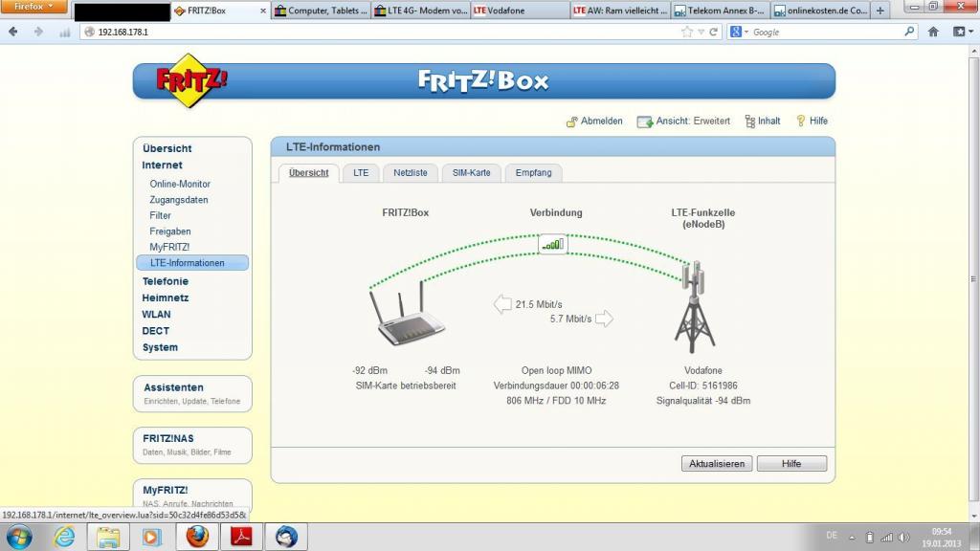The width and height of the screenshot is (980, 551).
Task: Click the browser forward arrow
Action: (x=38, y=32)
